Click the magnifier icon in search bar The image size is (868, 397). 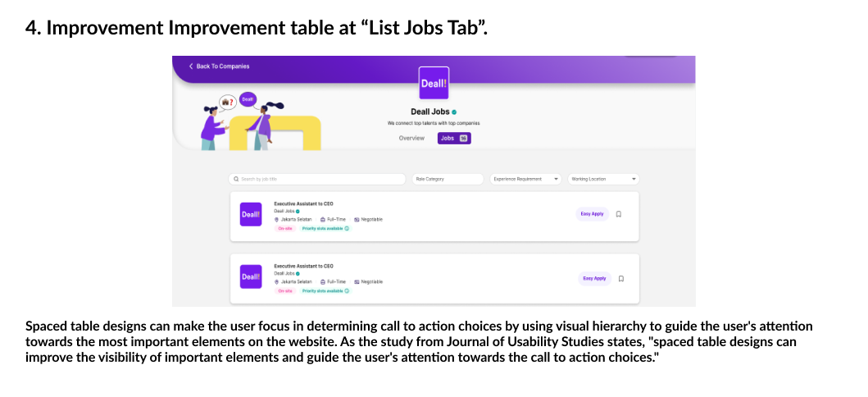point(236,179)
